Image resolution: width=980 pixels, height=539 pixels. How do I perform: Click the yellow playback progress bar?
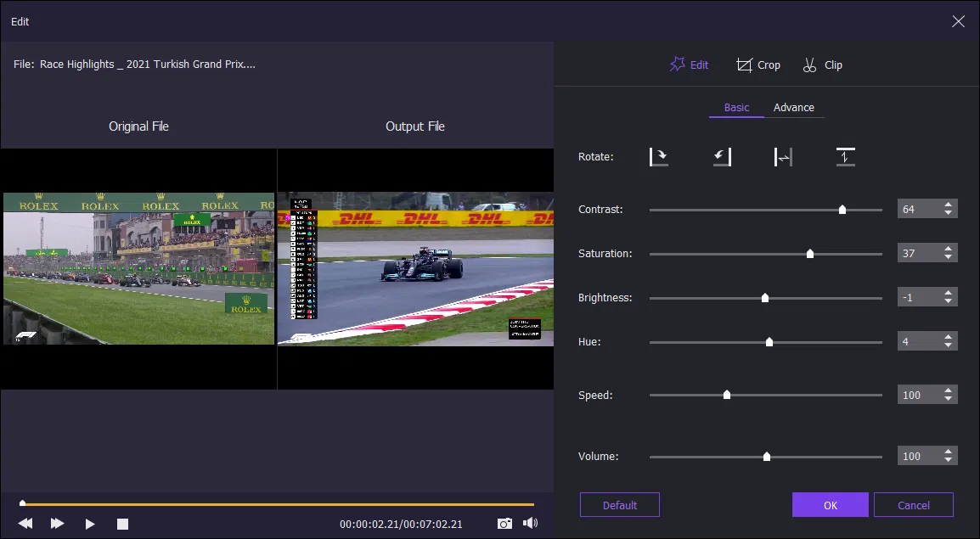point(279,503)
